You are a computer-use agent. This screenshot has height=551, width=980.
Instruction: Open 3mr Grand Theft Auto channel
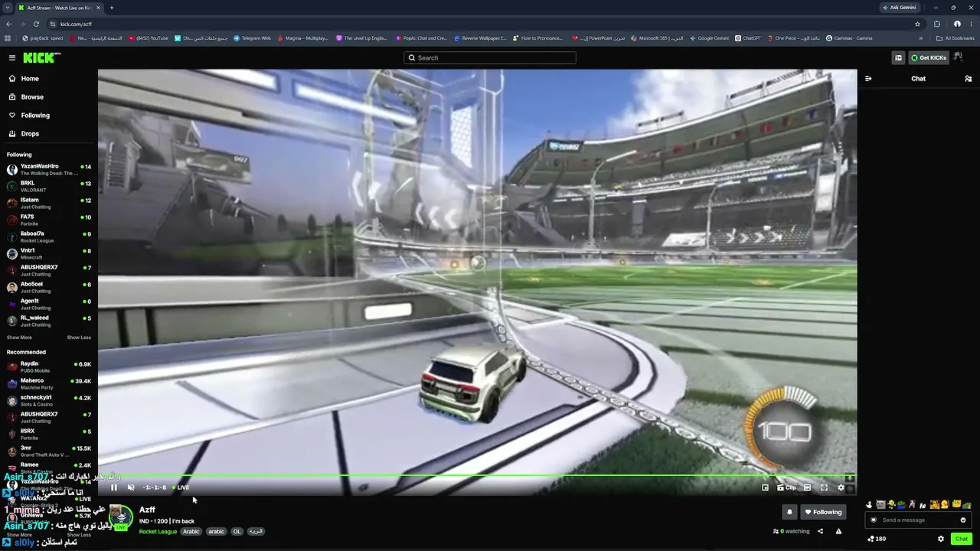(x=49, y=452)
